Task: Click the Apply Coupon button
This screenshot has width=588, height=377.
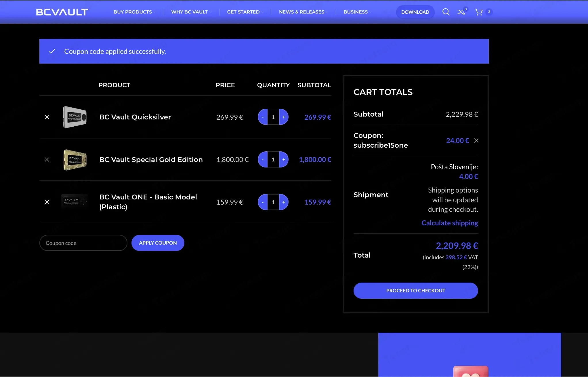Action: (x=158, y=243)
